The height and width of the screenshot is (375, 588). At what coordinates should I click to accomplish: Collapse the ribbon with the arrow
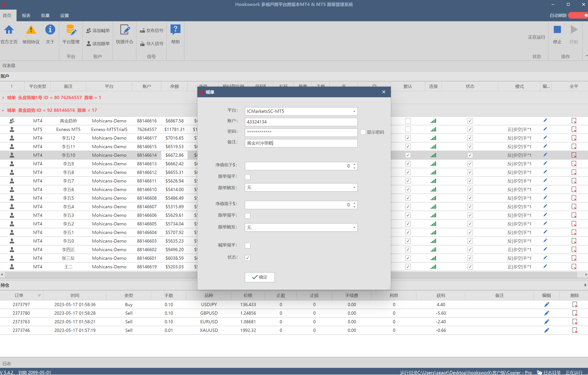[x=586, y=56]
